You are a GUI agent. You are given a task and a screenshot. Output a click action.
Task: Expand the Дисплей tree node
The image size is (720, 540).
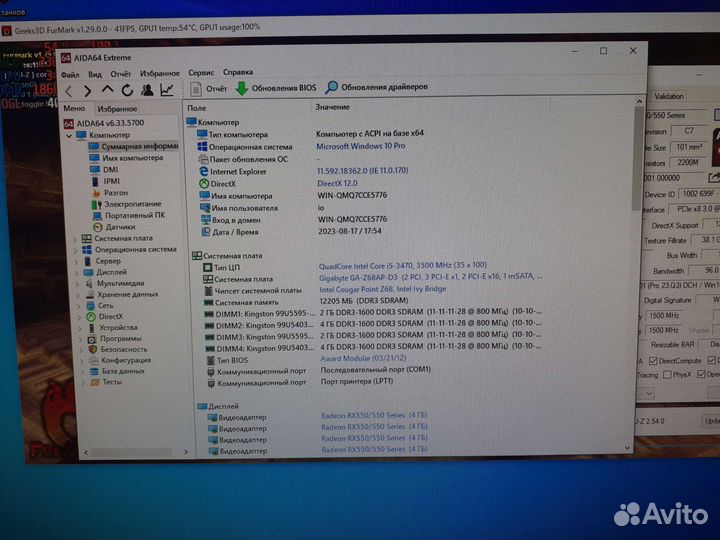[x=76, y=273]
